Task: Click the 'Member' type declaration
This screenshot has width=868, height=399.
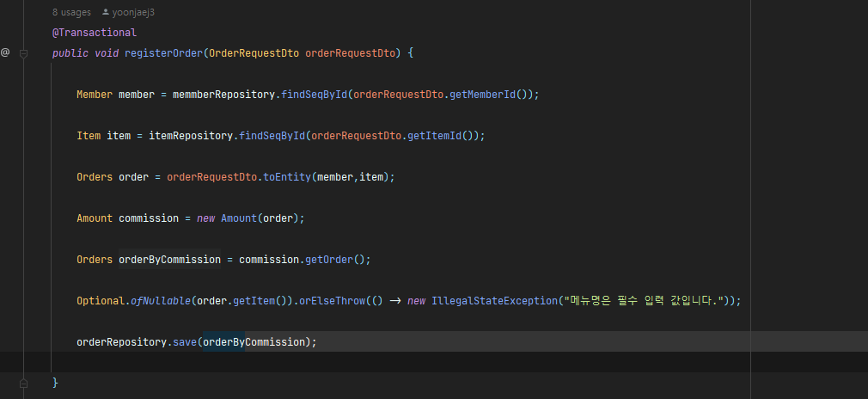Action: tap(95, 95)
